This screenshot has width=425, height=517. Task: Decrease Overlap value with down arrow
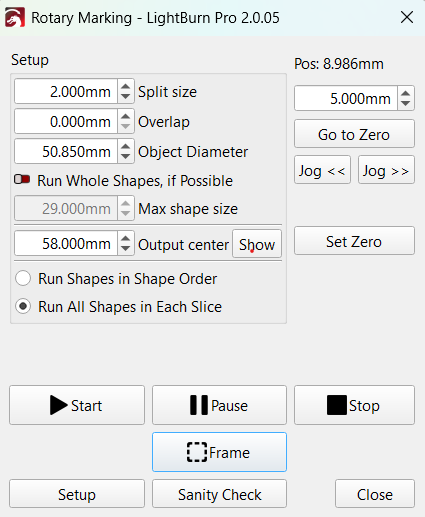point(126,126)
